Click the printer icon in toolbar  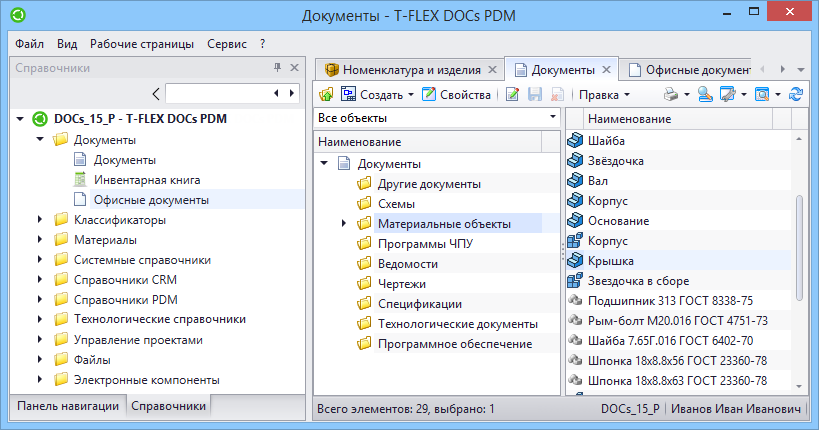(x=671, y=95)
